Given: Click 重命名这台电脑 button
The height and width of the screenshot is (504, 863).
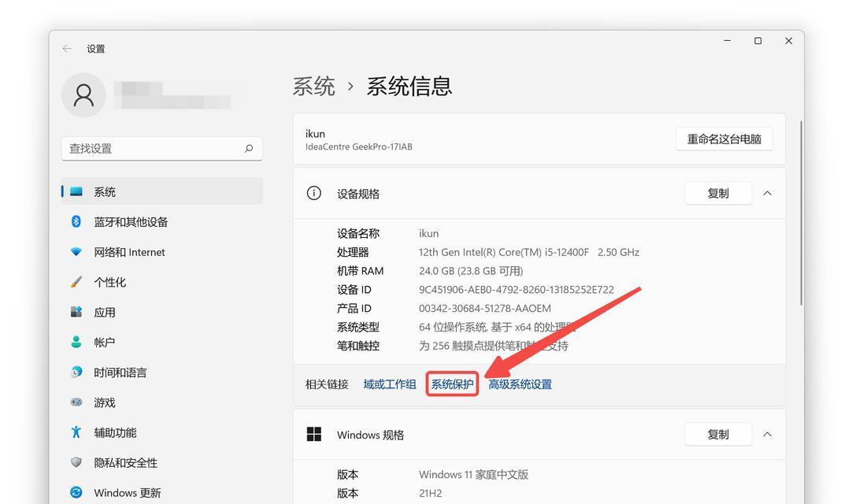Looking at the screenshot, I should (x=724, y=139).
